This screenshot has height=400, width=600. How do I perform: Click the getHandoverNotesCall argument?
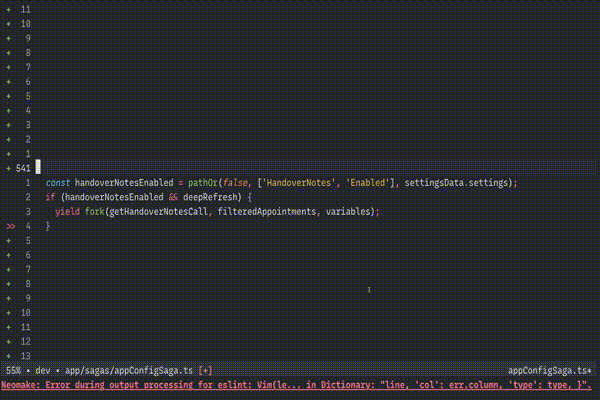coord(158,212)
